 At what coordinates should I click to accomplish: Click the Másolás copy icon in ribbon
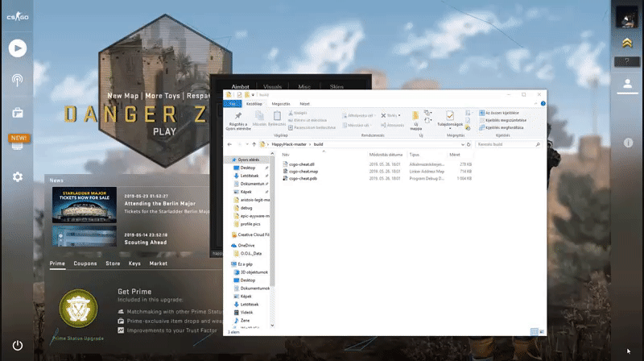pos(259,118)
